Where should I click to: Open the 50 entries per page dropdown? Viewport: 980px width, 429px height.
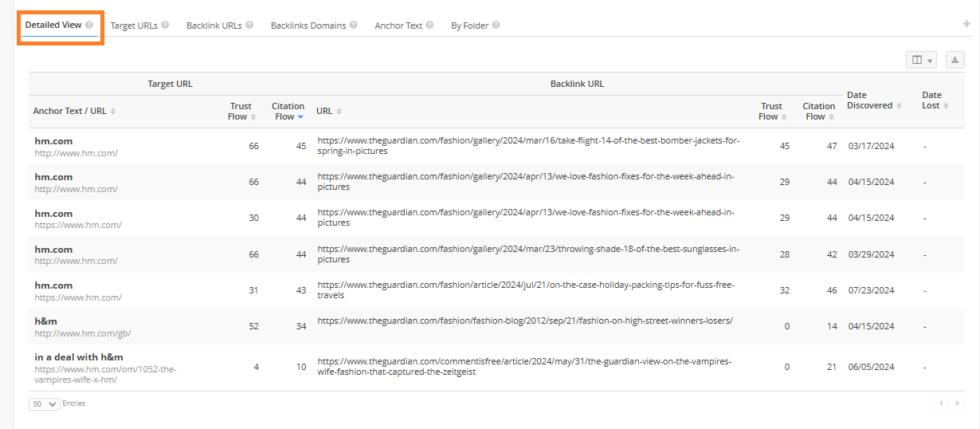(x=45, y=403)
